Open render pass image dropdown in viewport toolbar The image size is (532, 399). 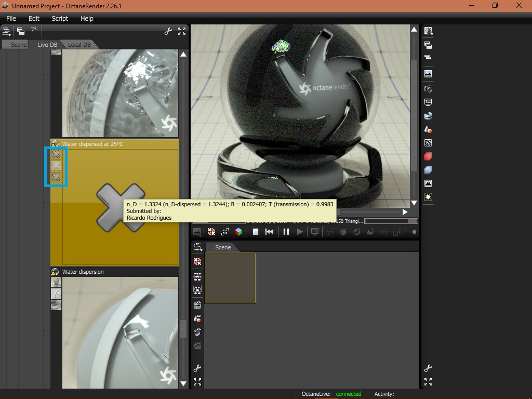[x=197, y=232]
